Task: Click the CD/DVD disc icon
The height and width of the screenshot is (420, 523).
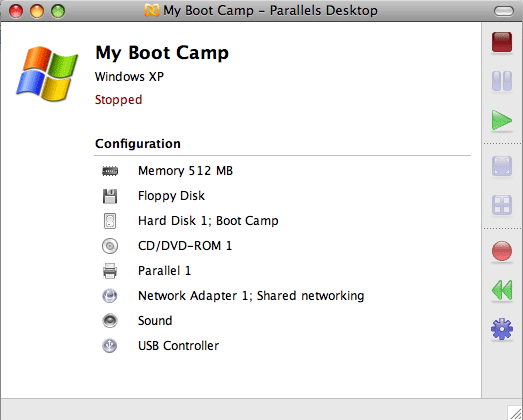Action: (x=110, y=246)
